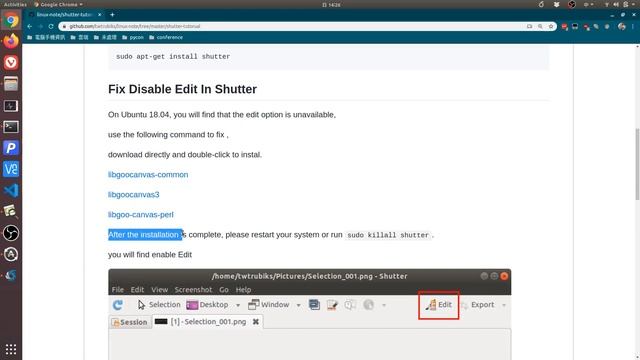
Task: Click Screenshot menu in Shutter screenshot
Action: (193, 290)
